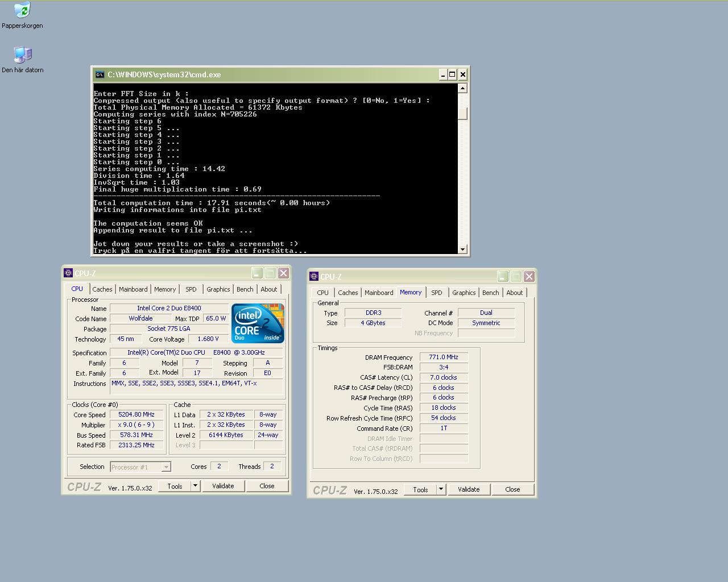Switch to SPD tab in left CPU-Z
Image resolution: width=728 pixels, height=582 pixels.
click(x=191, y=289)
